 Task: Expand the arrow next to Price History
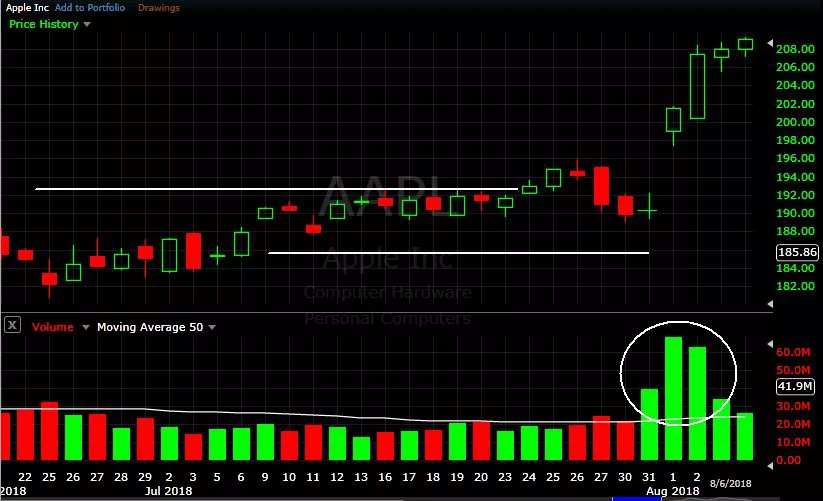(x=87, y=24)
